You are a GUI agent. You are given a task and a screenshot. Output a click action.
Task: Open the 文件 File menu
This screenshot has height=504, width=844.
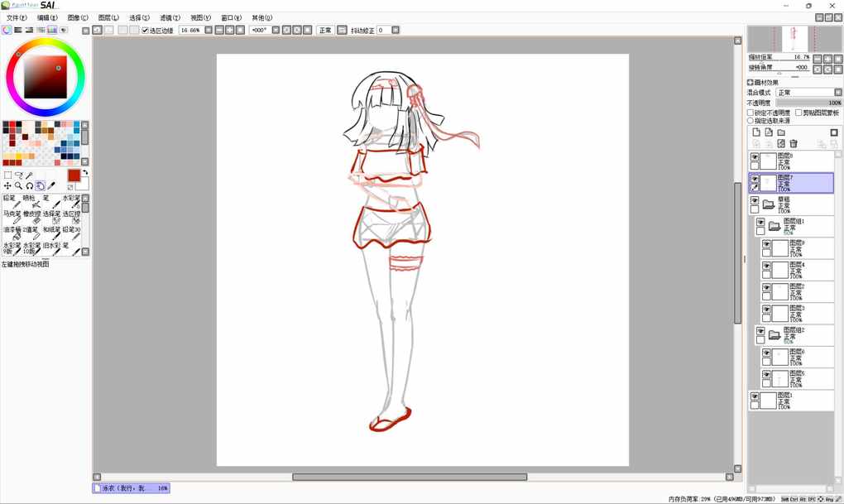pos(17,17)
